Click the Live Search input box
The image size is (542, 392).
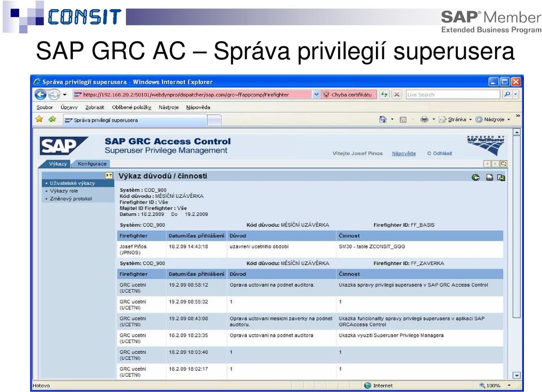pos(453,95)
